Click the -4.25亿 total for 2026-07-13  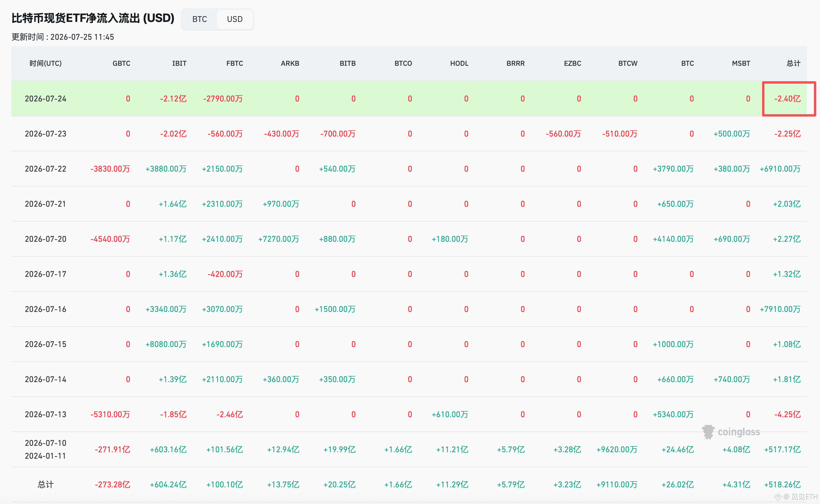pos(787,414)
